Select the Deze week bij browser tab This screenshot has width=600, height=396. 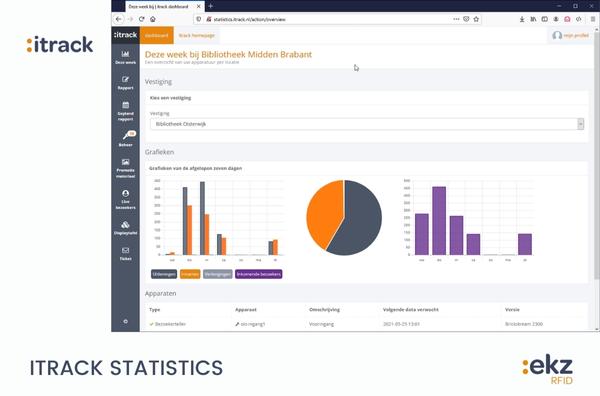point(164,6)
